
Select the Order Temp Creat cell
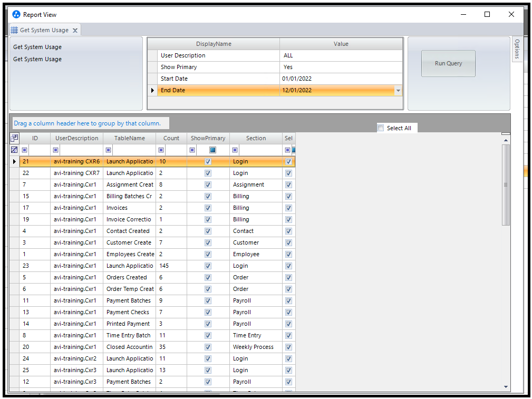point(129,289)
